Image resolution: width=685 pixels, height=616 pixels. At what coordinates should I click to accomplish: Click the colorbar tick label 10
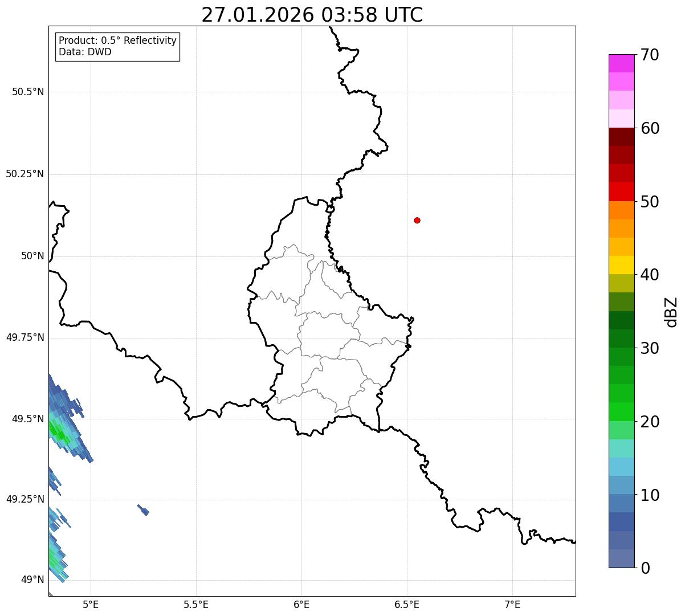click(x=650, y=495)
